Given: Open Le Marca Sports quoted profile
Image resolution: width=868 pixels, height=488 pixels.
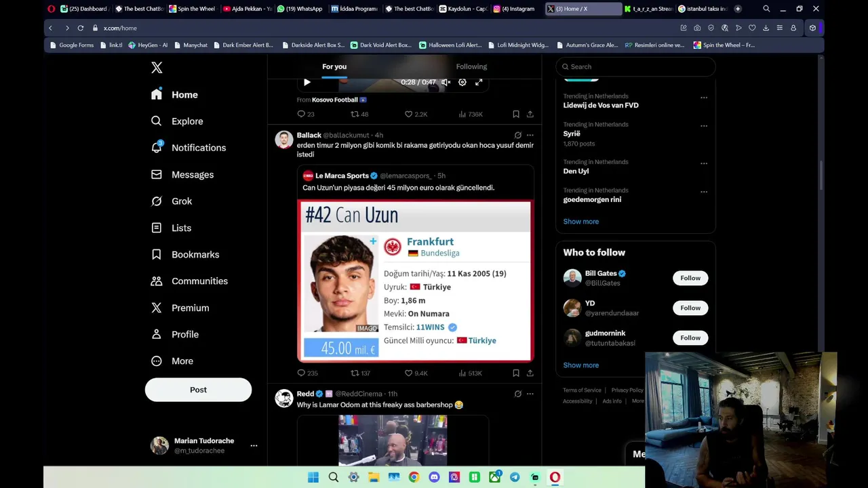Looking at the screenshot, I should pos(342,176).
